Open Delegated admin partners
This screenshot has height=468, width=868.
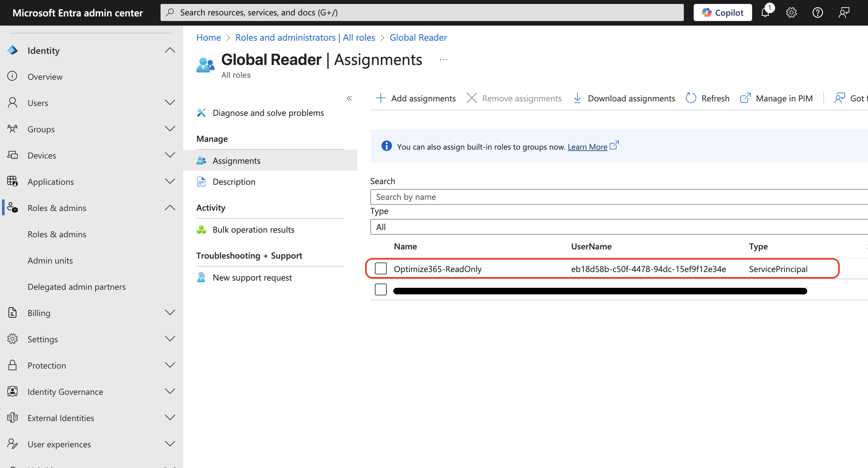click(76, 287)
